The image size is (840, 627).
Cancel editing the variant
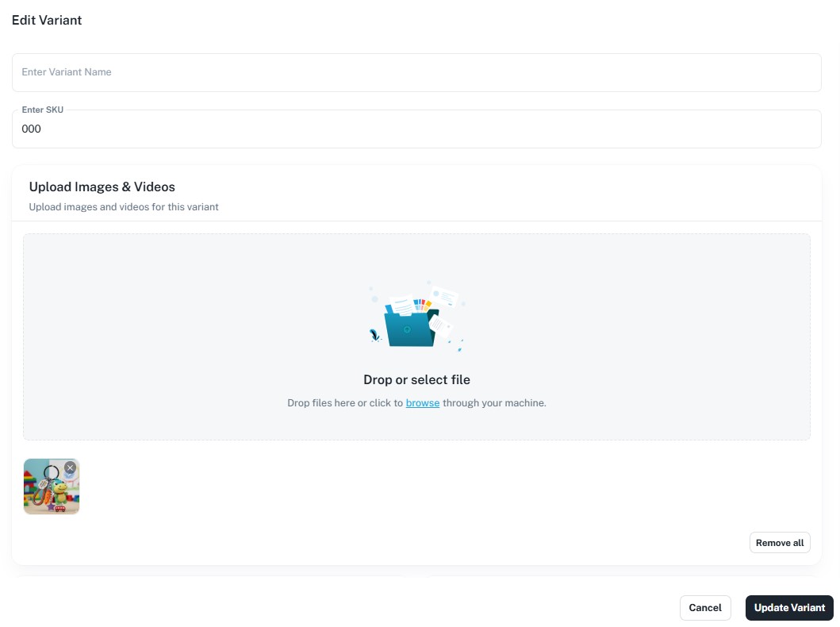coord(704,608)
